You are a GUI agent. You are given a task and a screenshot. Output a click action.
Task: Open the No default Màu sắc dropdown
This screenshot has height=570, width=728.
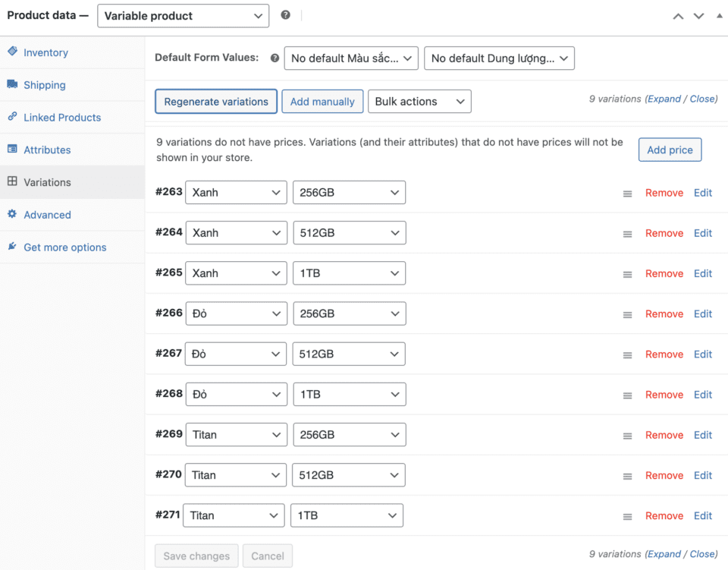pos(351,58)
